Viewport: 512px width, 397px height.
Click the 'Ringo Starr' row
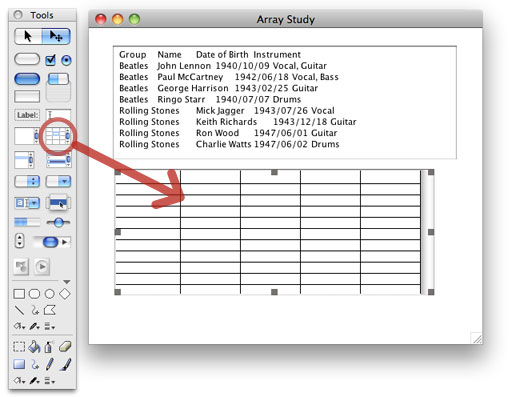210,99
